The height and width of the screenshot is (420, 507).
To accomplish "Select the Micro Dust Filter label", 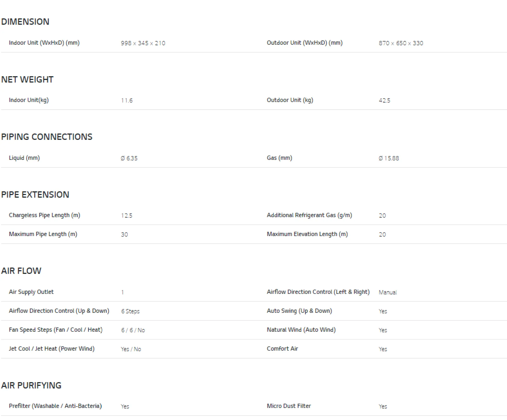I will pos(289,406).
